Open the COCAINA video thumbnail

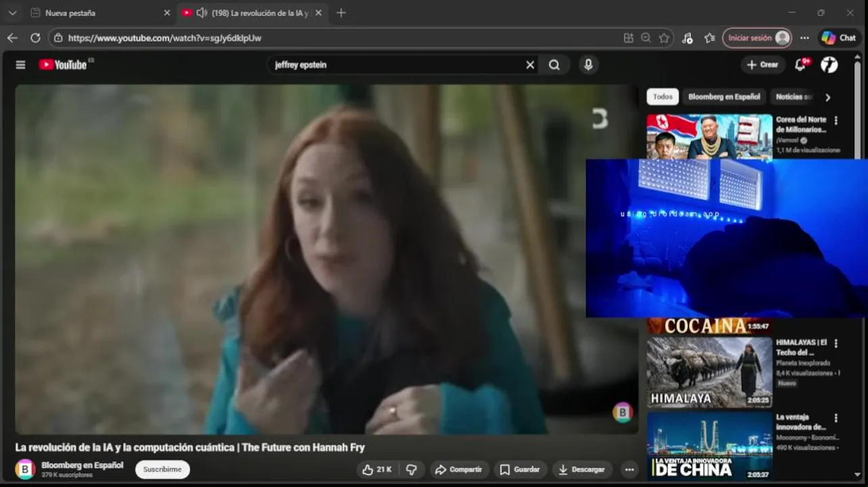point(709,326)
